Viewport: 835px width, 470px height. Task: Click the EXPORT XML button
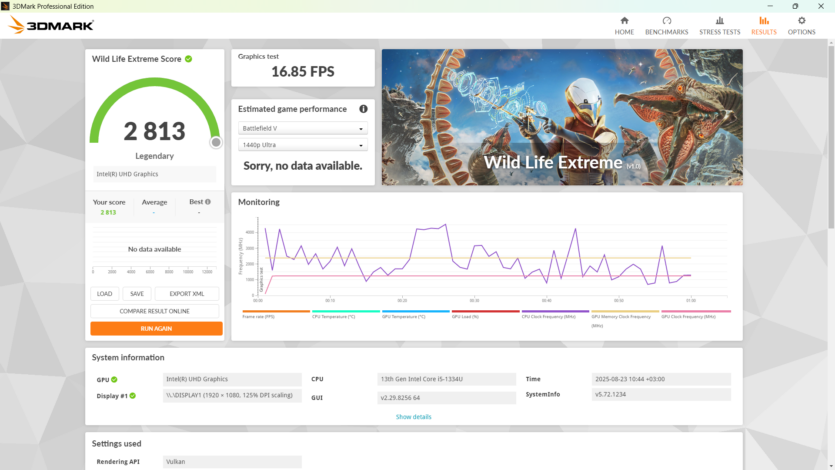click(x=186, y=294)
